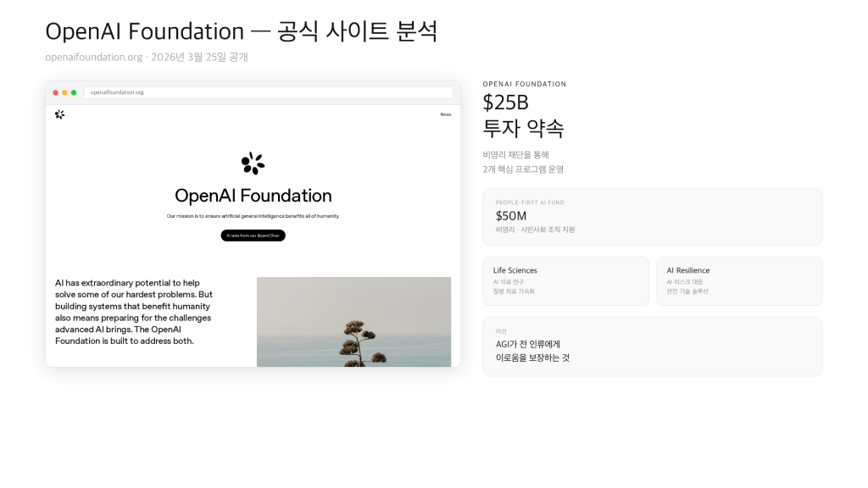Select the Life Sciences card

coord(565,280)
